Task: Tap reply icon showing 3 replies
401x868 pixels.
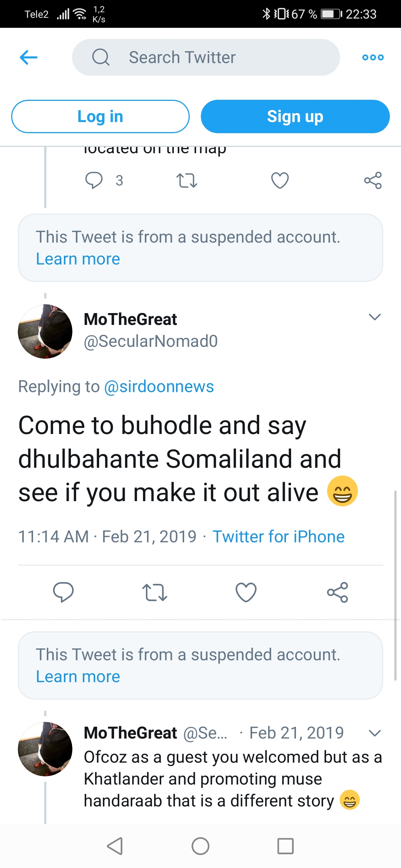Action: pyautogui.click(x=94, y=180)
